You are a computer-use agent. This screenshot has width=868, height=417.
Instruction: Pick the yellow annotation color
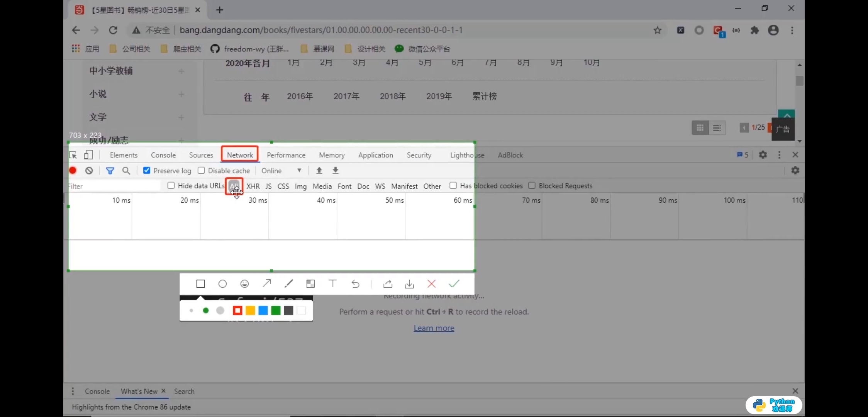point(250,310)
